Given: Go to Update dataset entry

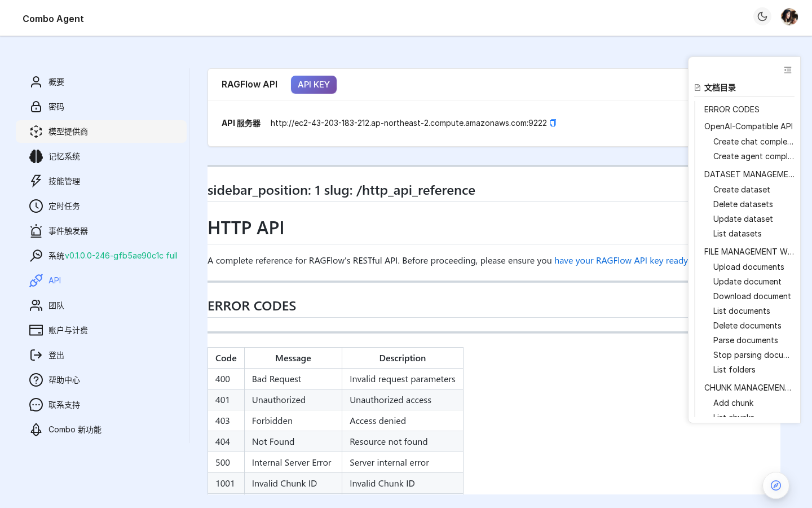Looking at the screenshot, I should [x=743, y=219].
